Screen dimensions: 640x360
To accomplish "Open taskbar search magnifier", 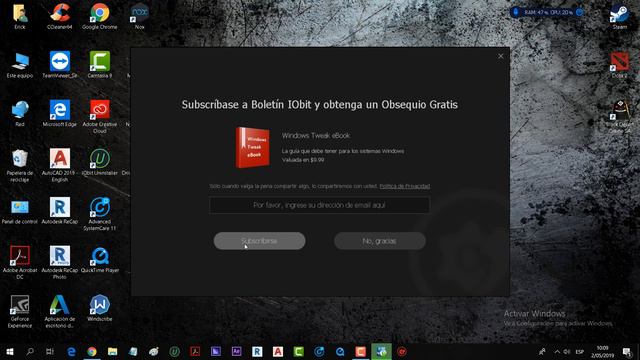I will point(30,351).
